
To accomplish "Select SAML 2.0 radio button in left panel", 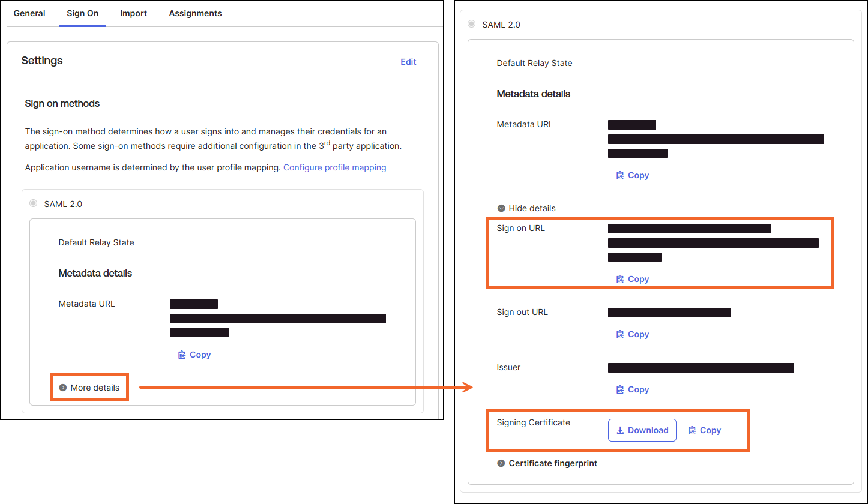I will click(34, 204).
